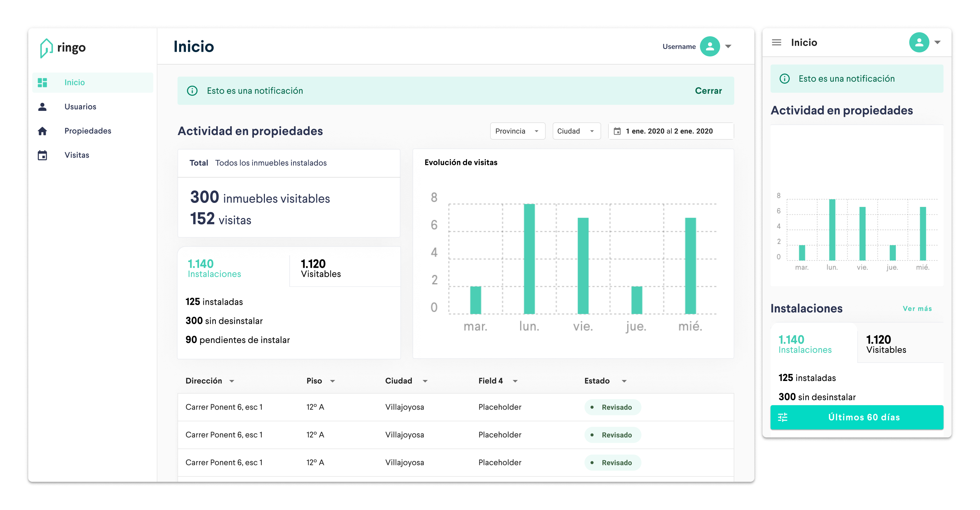Click the Inicio dashboard grid icon
This screenshot has width=980, height=510.
(42, 83)
